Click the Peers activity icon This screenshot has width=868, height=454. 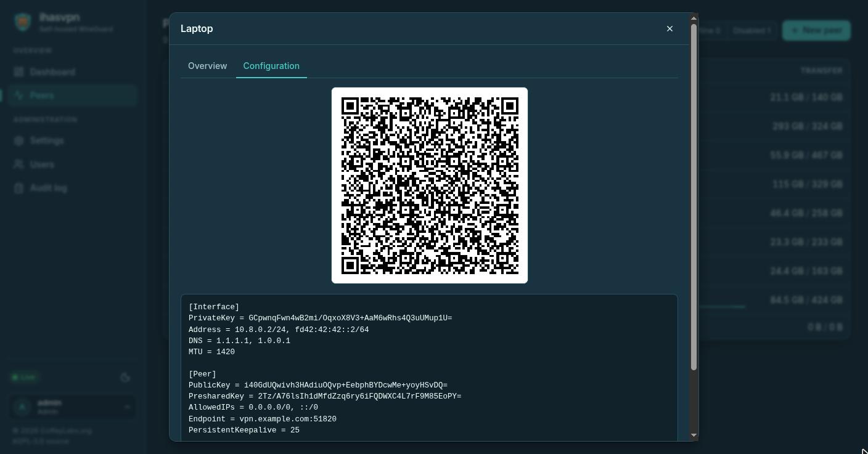(19, 95)
